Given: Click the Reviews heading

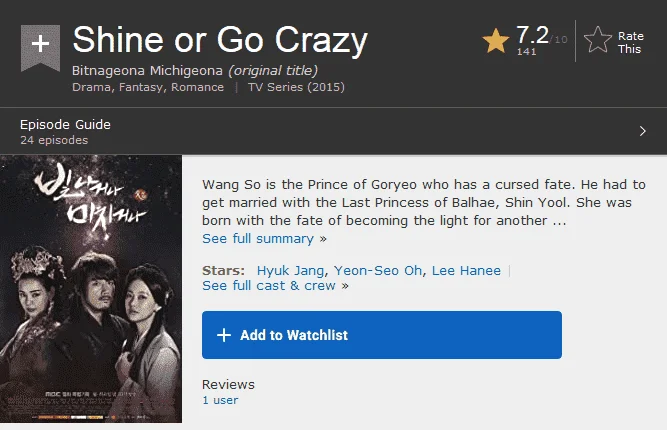Looking at the screenshot, I should tap(228, 384).
